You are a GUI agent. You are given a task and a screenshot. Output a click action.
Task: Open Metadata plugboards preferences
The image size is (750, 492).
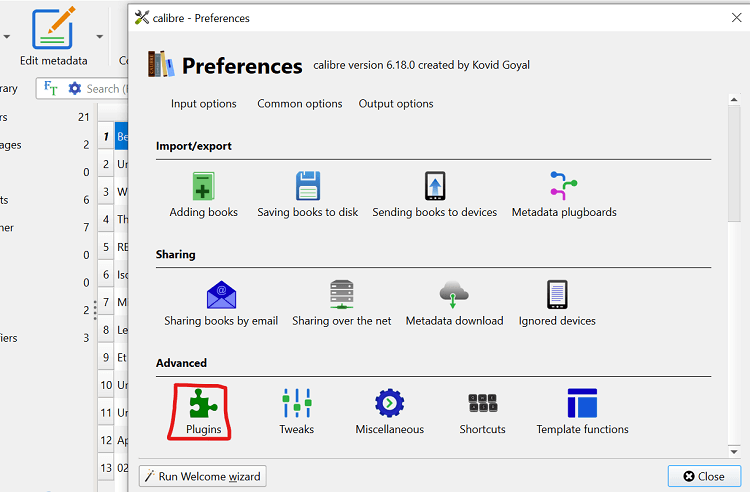[564, 195]
